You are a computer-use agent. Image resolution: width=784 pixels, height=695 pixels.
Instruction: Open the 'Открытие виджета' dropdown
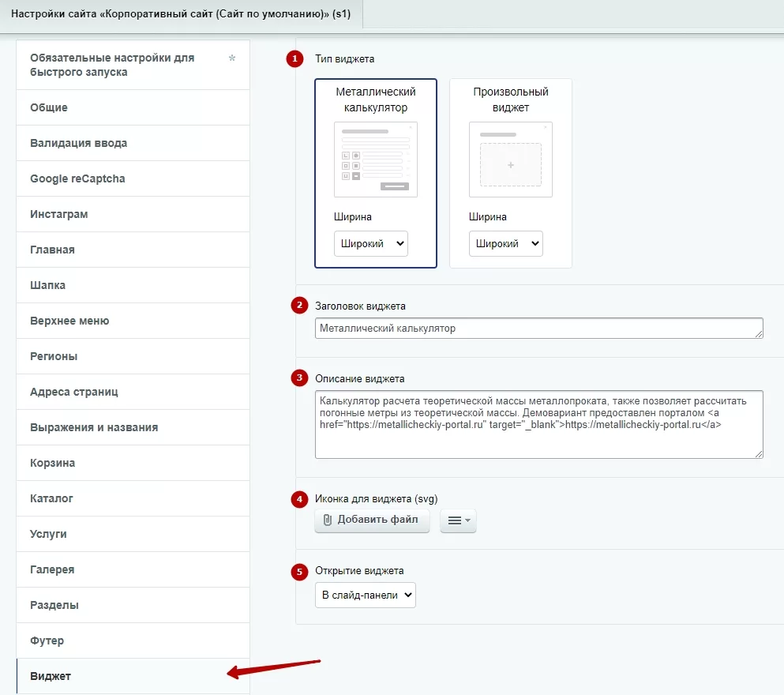pos(366,595)
